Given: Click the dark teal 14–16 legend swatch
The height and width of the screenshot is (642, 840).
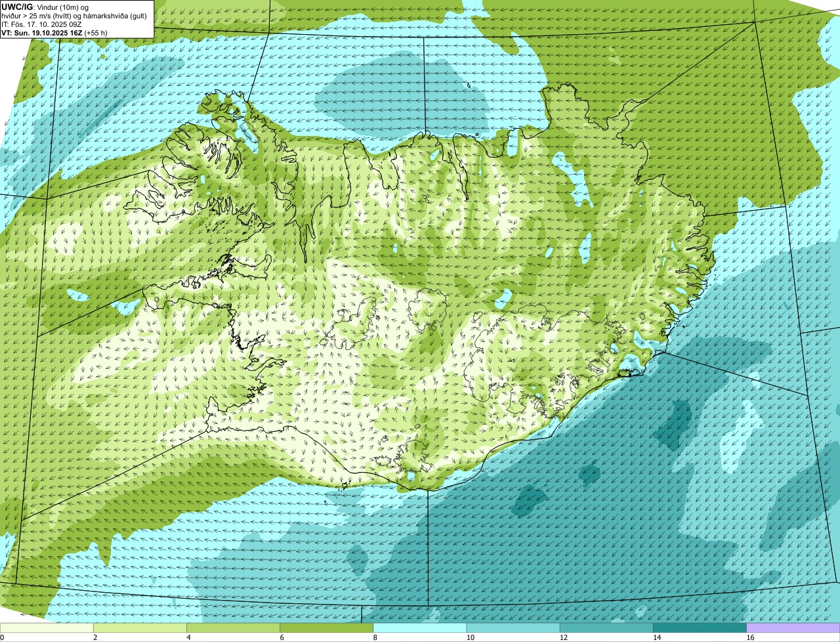Looking at the screenshot, I should 700,628.
